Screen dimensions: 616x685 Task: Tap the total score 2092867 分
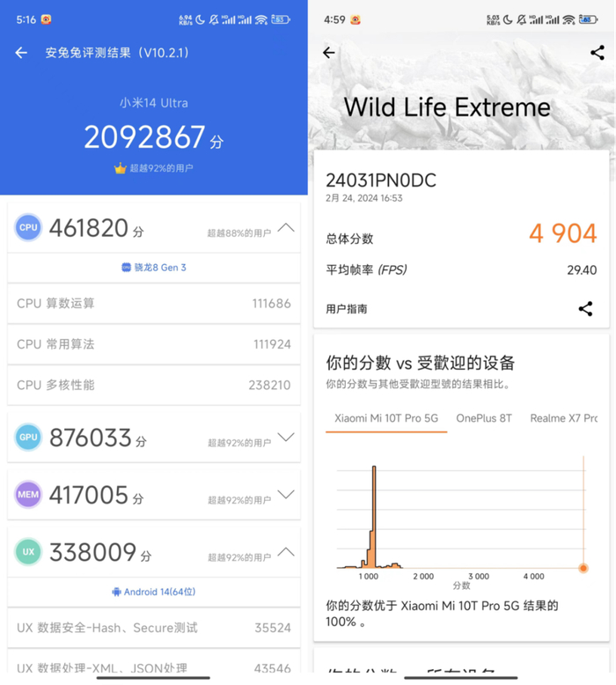tap(154, 137)
